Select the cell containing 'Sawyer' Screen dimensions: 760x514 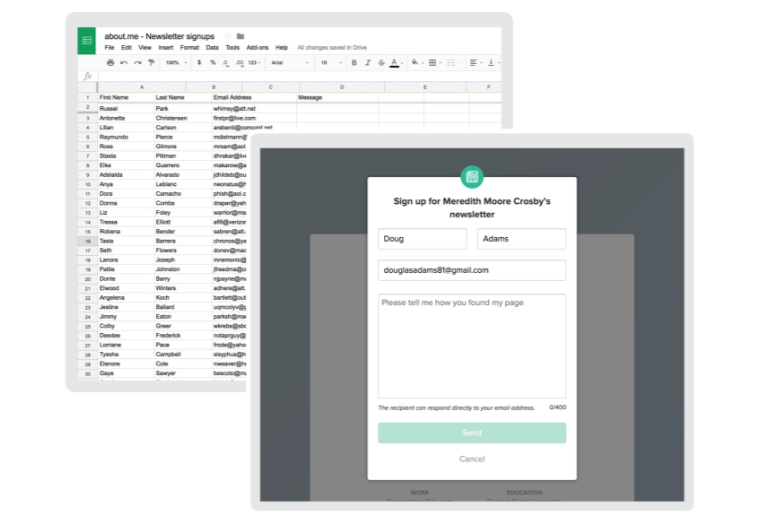(x=182, y=373)
